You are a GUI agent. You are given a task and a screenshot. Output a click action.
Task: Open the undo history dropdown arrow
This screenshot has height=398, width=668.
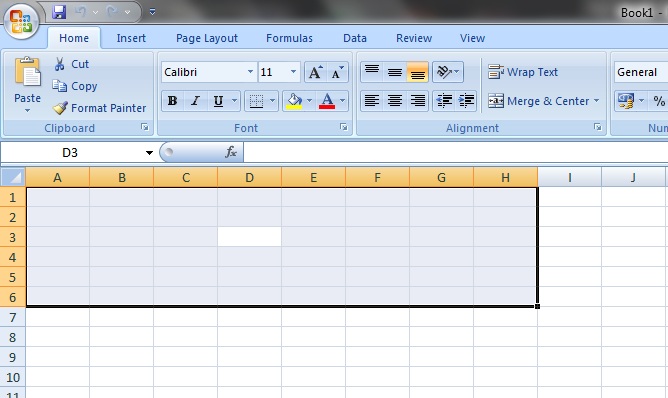pos(95,12)
